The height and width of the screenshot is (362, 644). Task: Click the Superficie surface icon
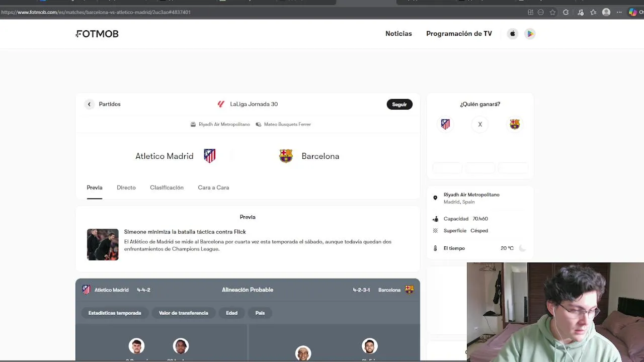435,231
